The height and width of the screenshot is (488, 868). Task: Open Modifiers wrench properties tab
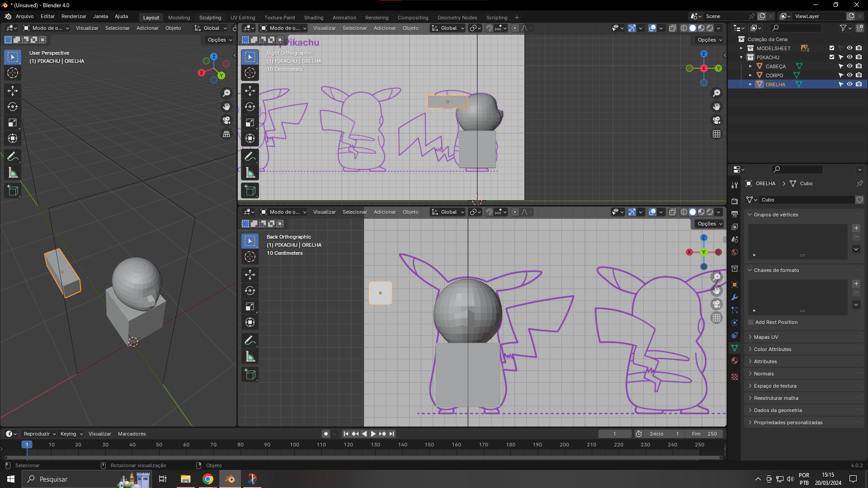(735, 297)
